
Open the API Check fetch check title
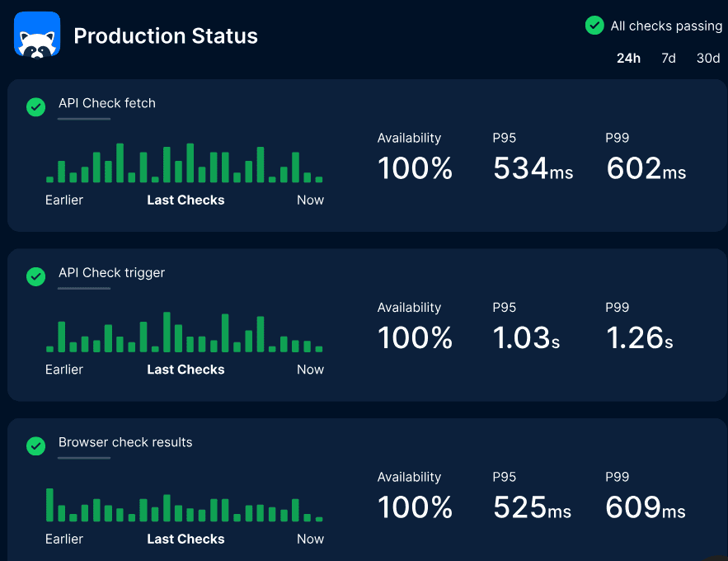click(x=107, y=103)
